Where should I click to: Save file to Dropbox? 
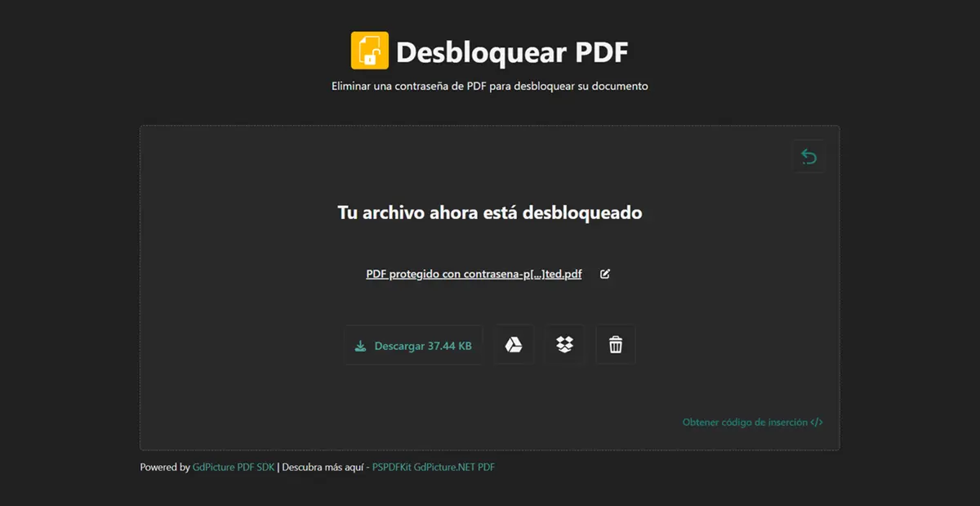coord(564,345)
